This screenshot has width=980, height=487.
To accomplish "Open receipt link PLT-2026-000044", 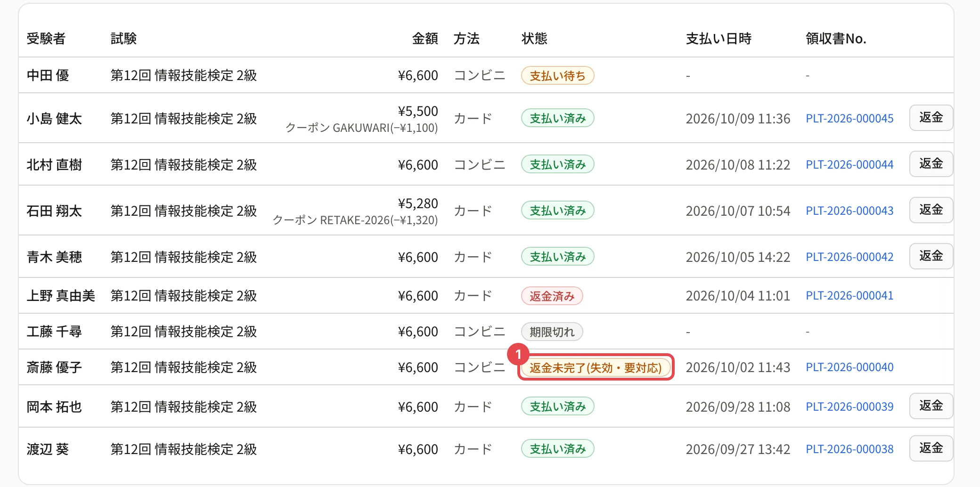I will coord(849,164).
